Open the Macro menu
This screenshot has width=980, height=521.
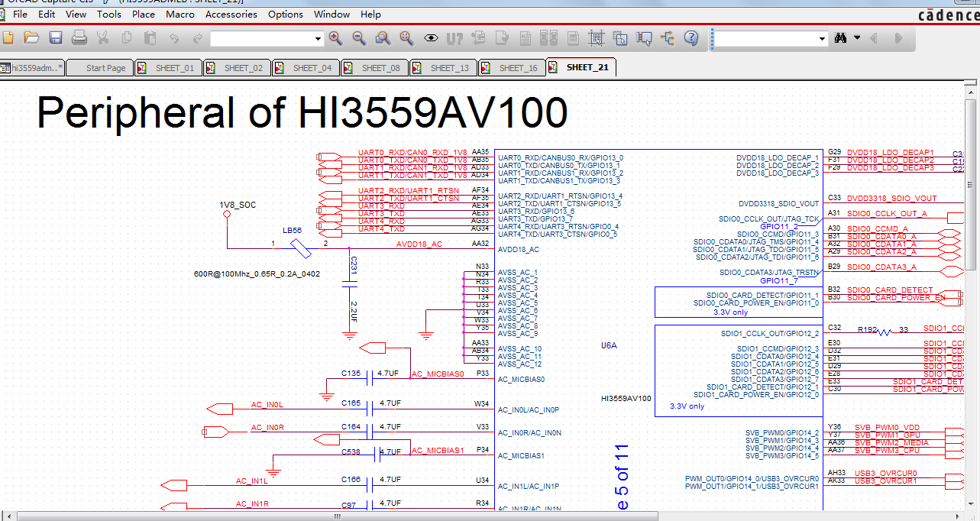(180, 15)
